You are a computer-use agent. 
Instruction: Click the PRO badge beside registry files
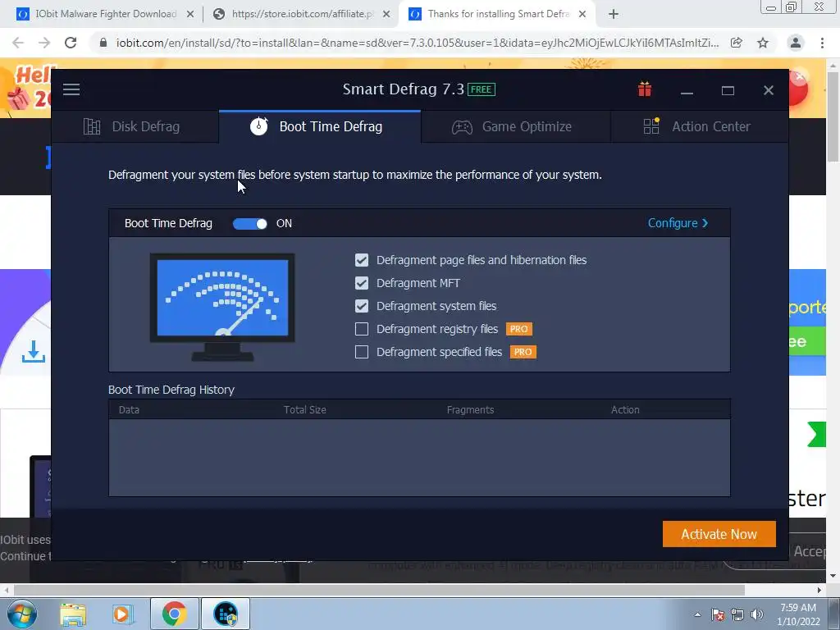coord(518,329)
